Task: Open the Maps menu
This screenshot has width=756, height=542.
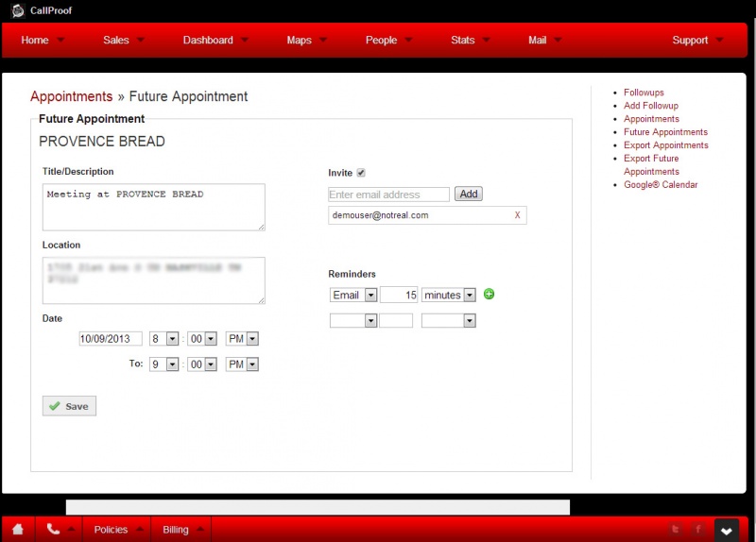Action: (306, 40)
